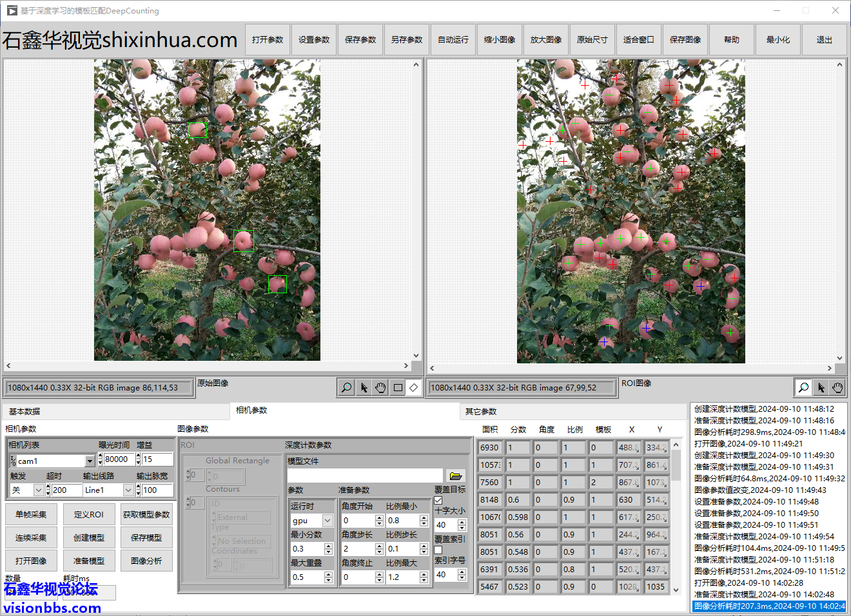Open the 运行时 gpu dropdown
The image size is (851, 616).
point(328,521)
